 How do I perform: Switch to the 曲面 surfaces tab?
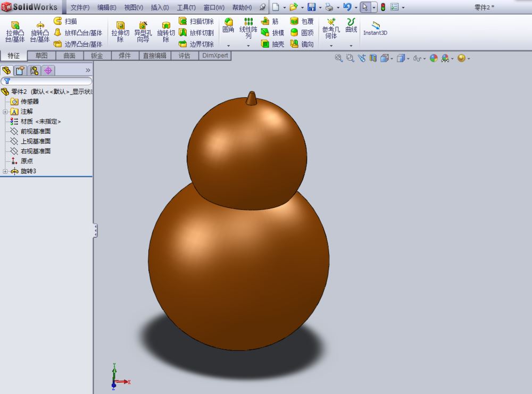click(69, 56)
